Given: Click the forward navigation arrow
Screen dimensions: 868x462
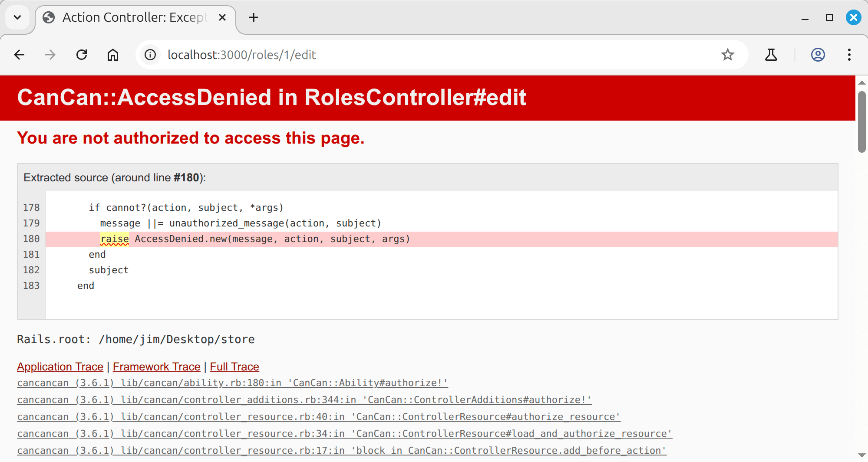Looking at the screenshot, I should coord(50,55).
